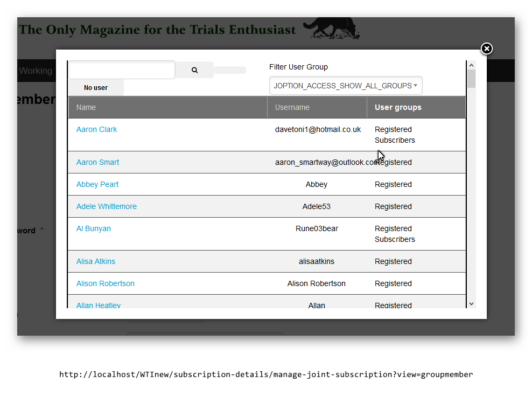Click username davetoni1@hotmail.co.uk

coord(318,129)
